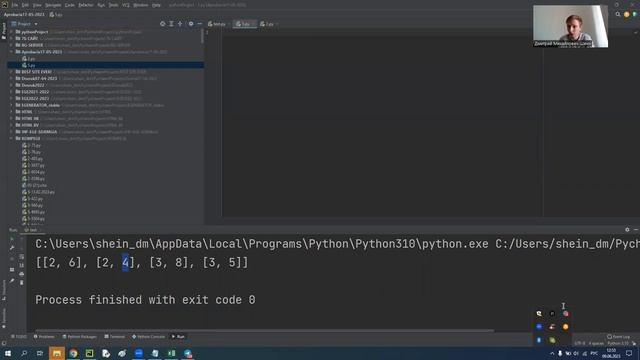Screen dimensions: 640x360
Task: Open Excel from the taskbar
Action: [171, 353]
